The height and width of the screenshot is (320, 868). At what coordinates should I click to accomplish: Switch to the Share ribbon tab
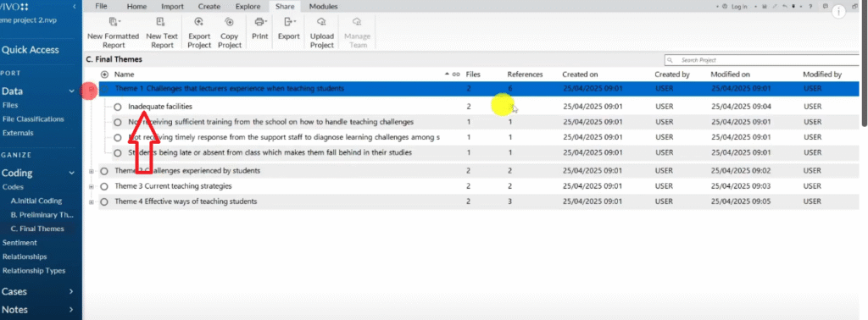point(285,7)
